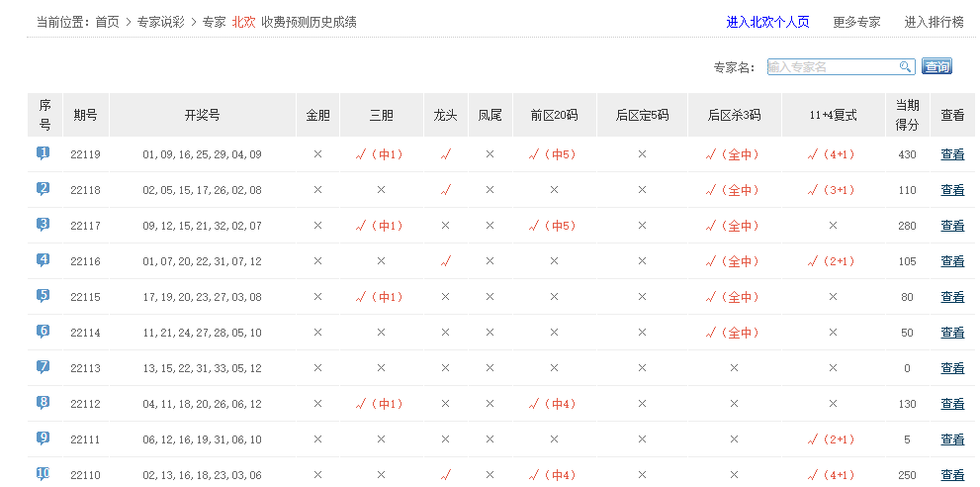Select the rank 8 badge icon
This screenshot has height=487, width=980.
[44, 403]
